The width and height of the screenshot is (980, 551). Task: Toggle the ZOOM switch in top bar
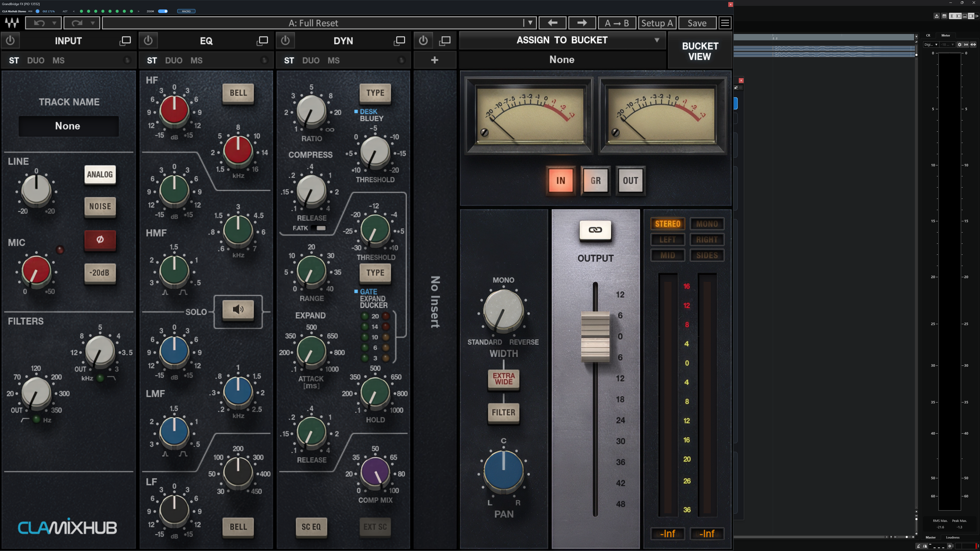(163, 11)
